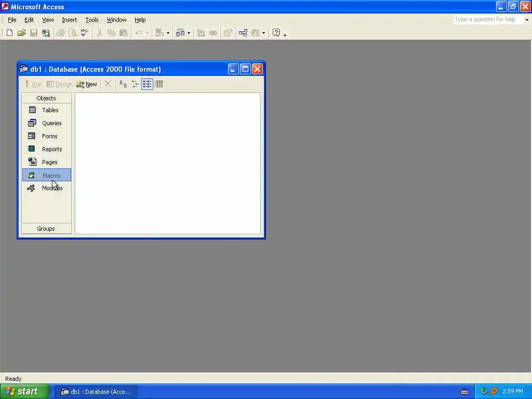This screenshot has width=532, height=399.
Task: Open a file with the Open folder icon
Action: click(21, 33)
